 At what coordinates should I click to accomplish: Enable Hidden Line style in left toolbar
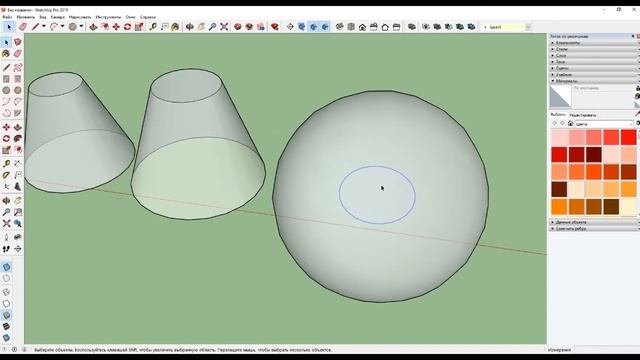[6, 304]
